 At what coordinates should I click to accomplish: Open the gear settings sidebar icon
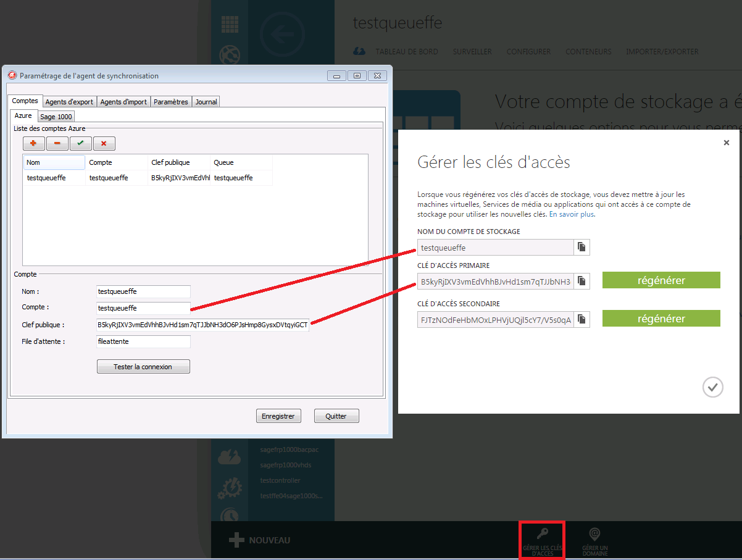click(x=230, y=488)
